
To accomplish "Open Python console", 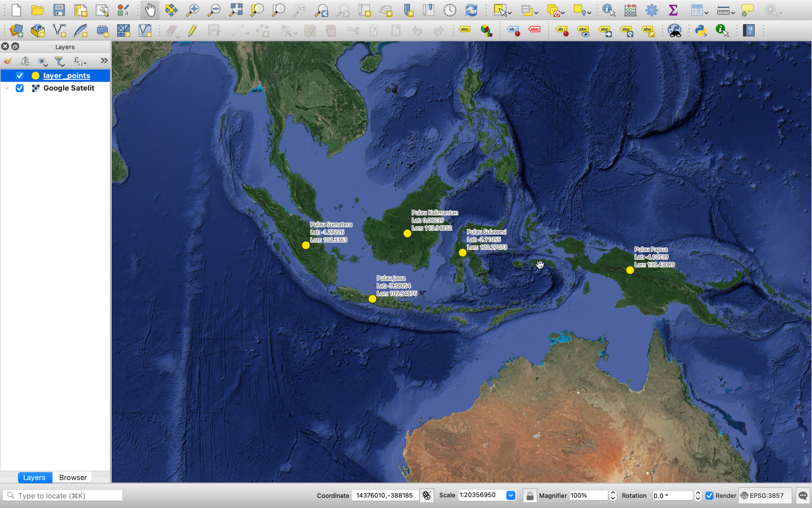I will [701, 31].
